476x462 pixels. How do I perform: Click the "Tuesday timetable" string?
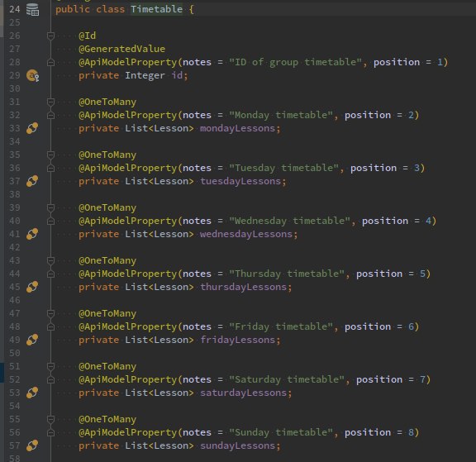[283, 168]
